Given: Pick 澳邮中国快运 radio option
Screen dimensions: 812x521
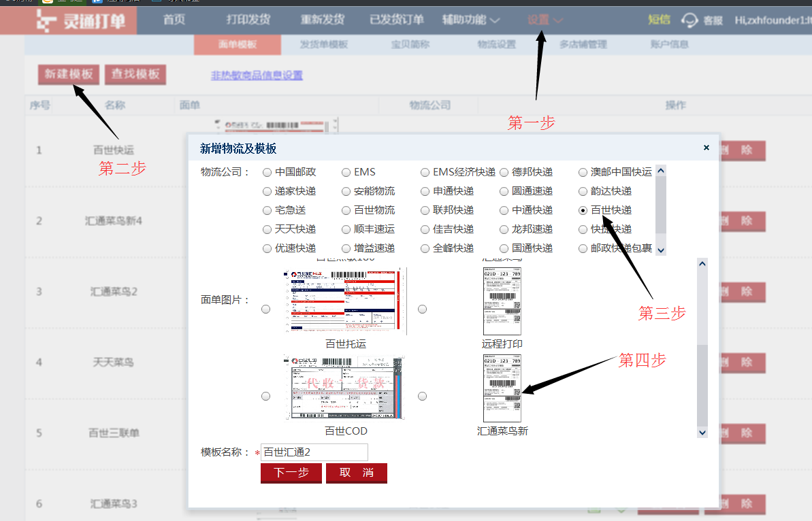Looking at the screenshot, I should (x=583, y=172).
